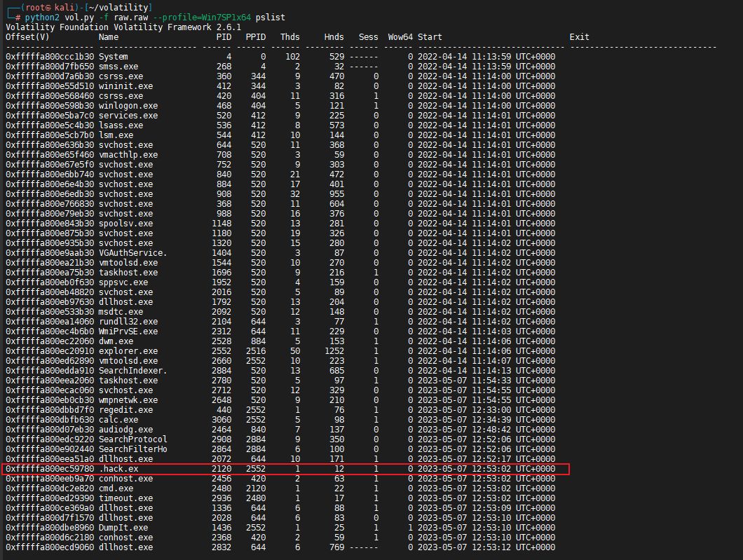Click the 'regedit.exe' process name
The width and height of the screenshot is (743, 560).
(125, 410)
